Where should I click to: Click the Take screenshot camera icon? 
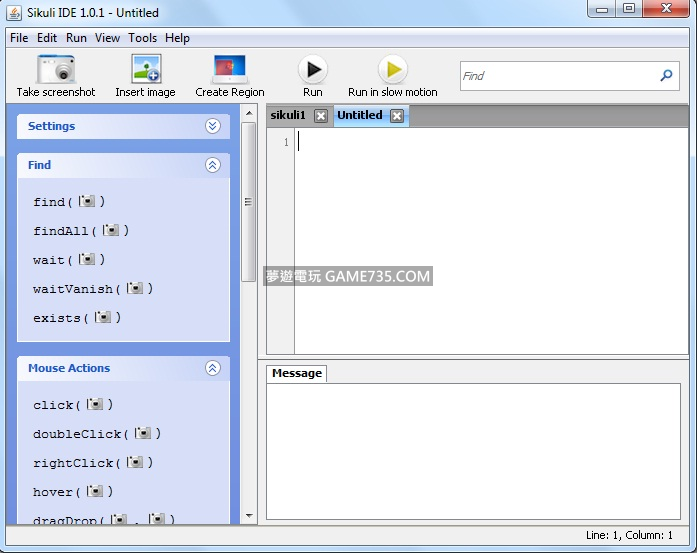56,69
